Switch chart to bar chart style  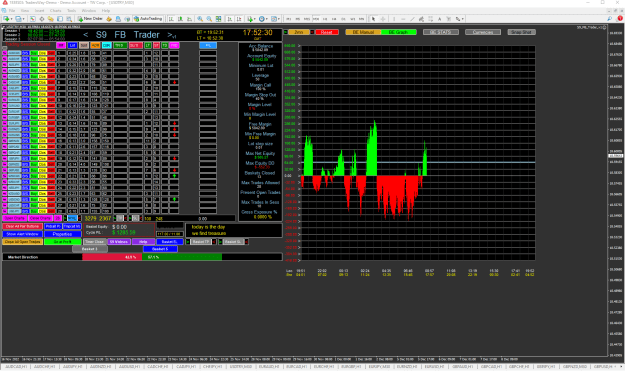pyautogui.click(x=171, y=19)
